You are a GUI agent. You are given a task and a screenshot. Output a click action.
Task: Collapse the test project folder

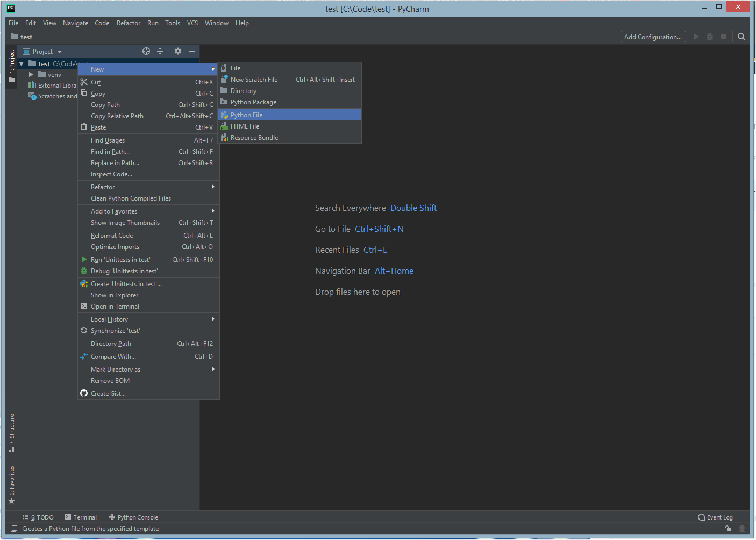click(20, 63)
